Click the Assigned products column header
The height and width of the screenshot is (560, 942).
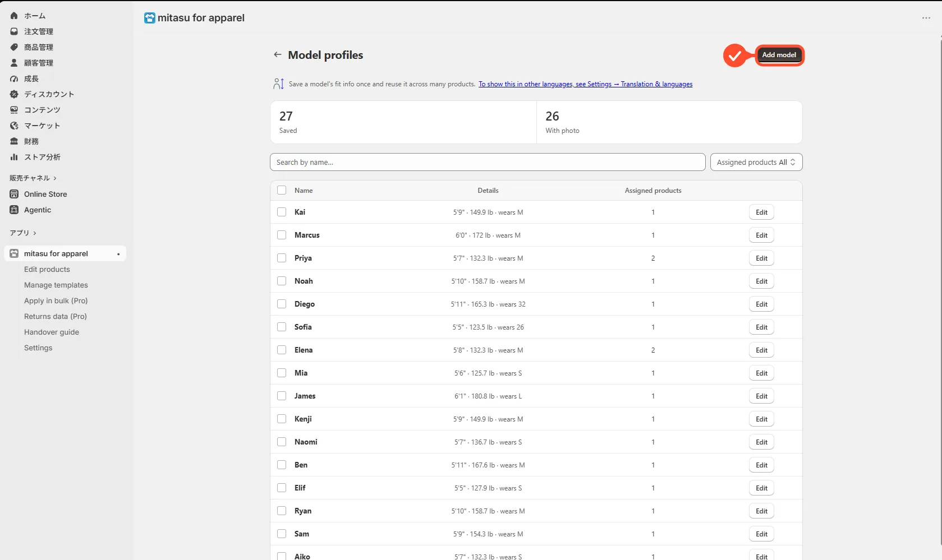click(x=653, y=191)
